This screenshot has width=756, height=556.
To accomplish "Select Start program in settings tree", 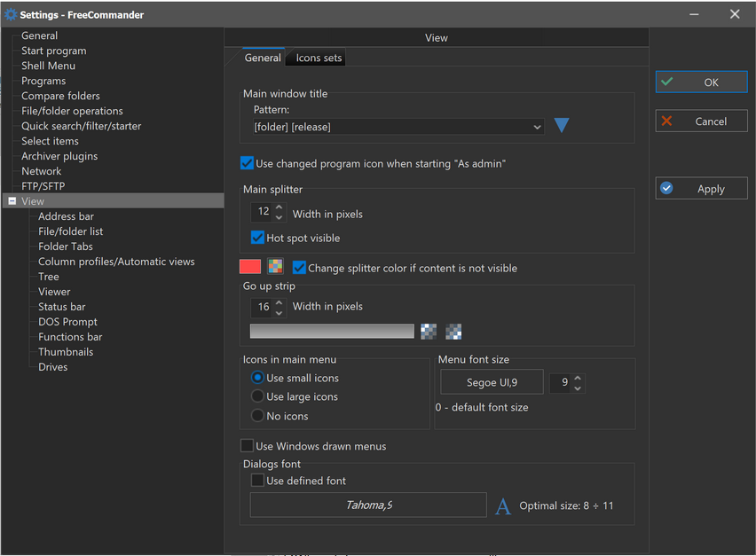I will (x=54, y=51).
